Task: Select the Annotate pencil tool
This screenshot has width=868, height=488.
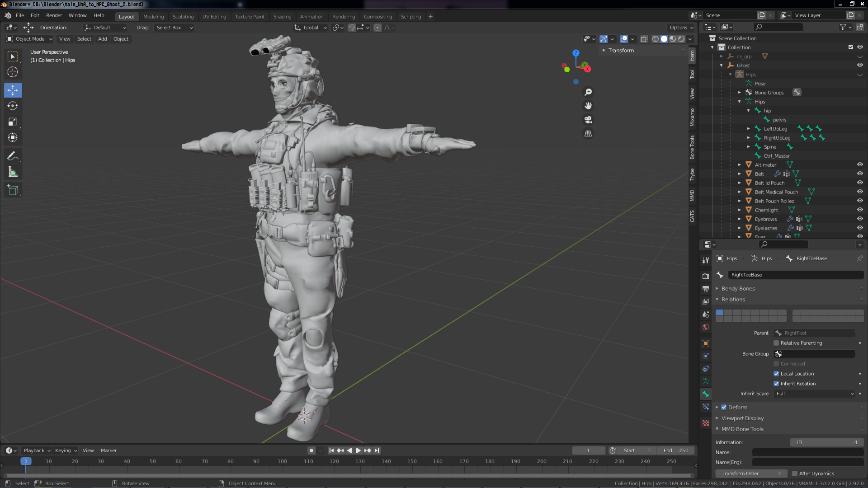Action: [x=13, y=156]
